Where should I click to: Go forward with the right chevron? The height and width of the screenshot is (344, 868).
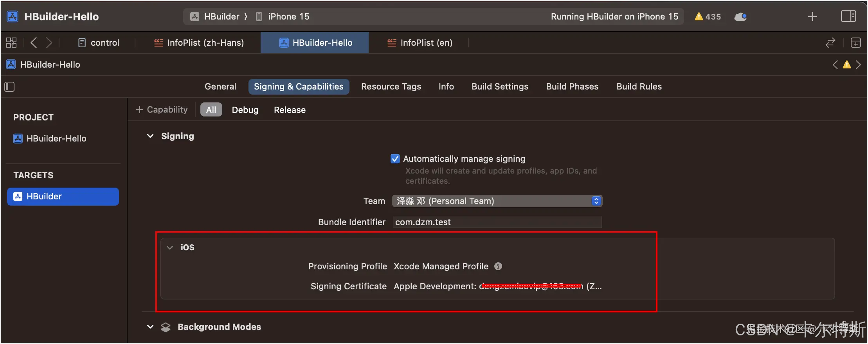point(49,43)
